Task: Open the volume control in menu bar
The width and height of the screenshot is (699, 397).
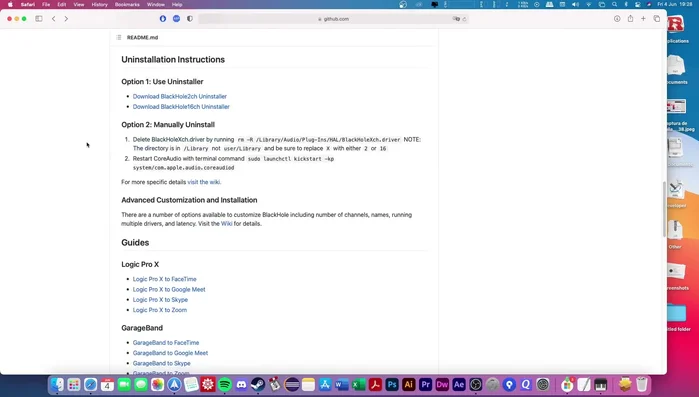Action: coord(575,4)
